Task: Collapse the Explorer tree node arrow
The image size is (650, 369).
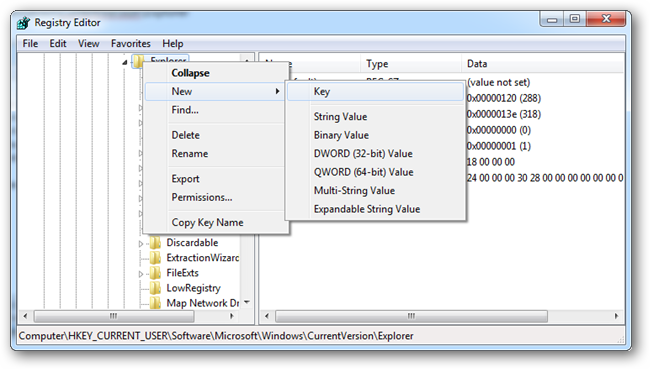Action: pyautogui.click(x=125, y=62)
